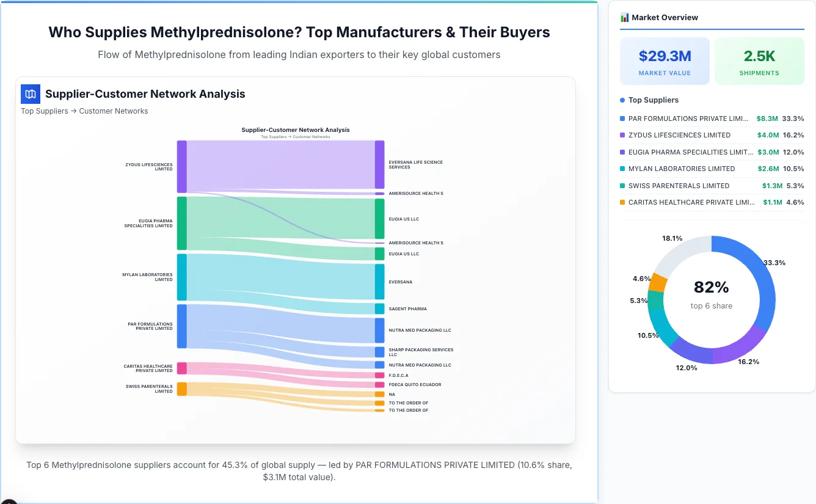816x504 pixels.
Task: Click the orange square marker beside CARITAS HEALTHCARE
Action: point(622,202)
